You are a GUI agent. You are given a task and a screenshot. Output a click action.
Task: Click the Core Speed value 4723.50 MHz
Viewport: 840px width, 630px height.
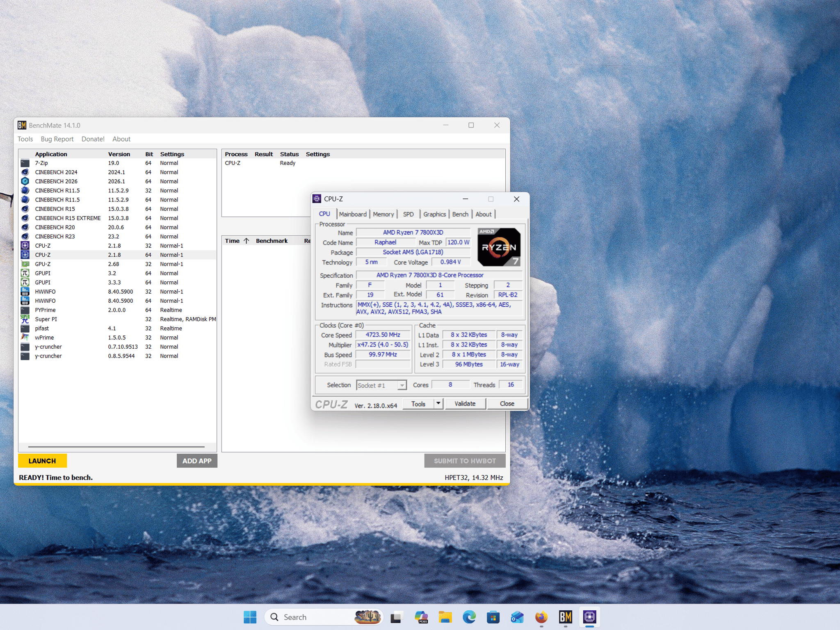(x=383, y=335)
